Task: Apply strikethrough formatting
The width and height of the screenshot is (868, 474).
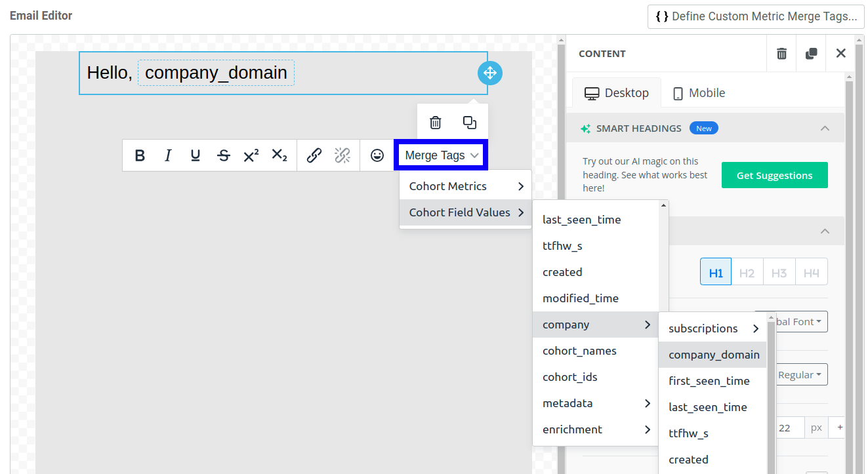Action: tap(223, 155)
